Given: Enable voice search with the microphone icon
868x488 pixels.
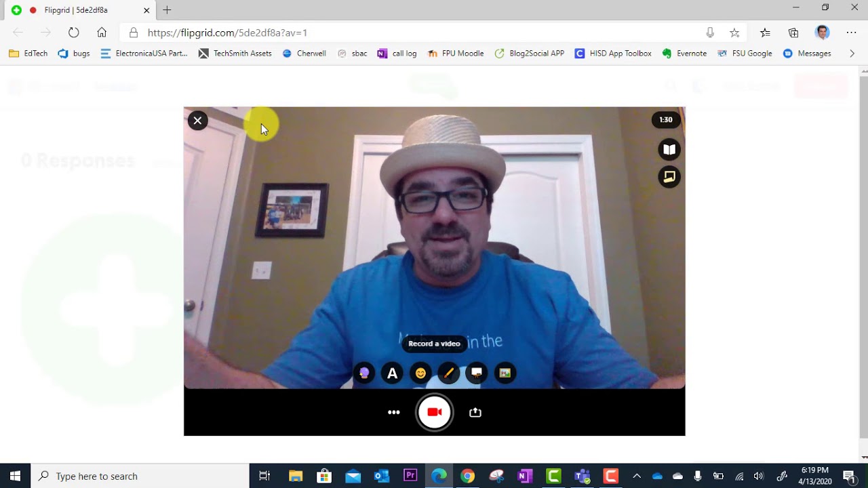Looking at the screenshot, I should pyautogui.click(x=710, y=33).
